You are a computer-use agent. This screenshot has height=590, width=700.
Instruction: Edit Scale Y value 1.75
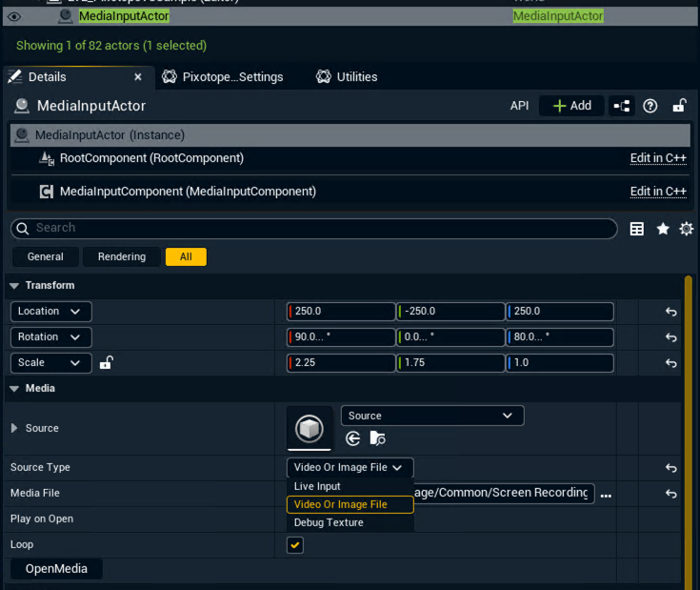tap(450, 362)
